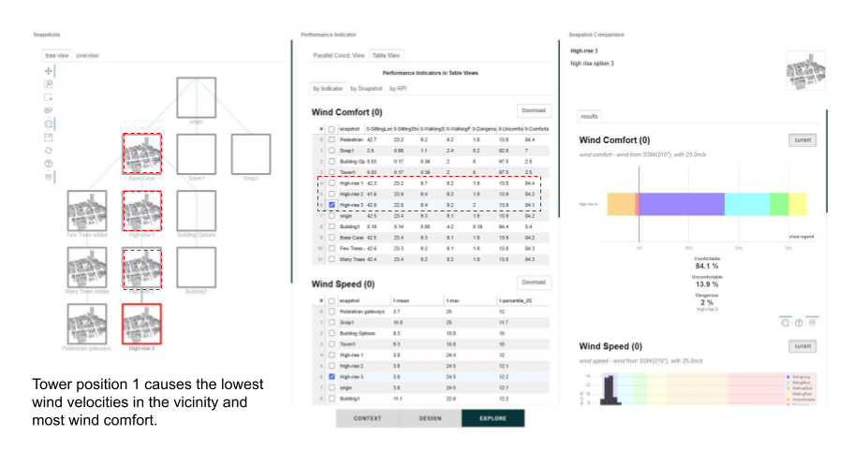868x450 pixels.
Task: Open the Parallel Coord. View tab
Action: (x=340, y=56)
